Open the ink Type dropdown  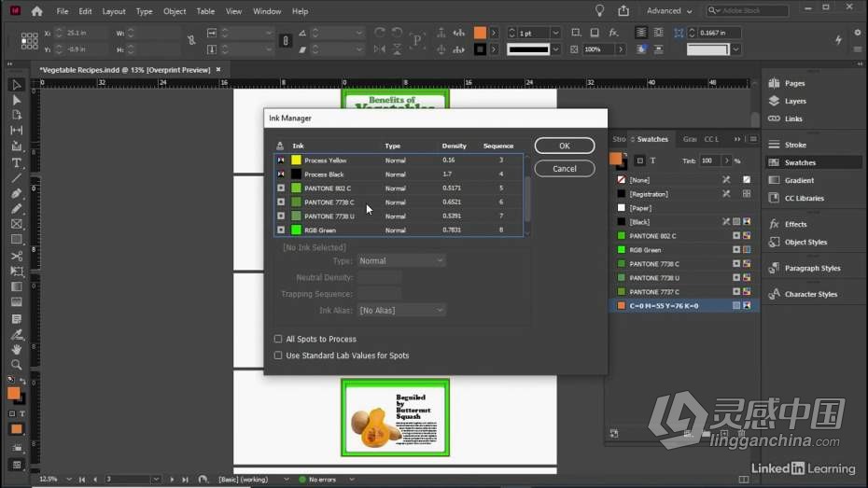[400, 260]
